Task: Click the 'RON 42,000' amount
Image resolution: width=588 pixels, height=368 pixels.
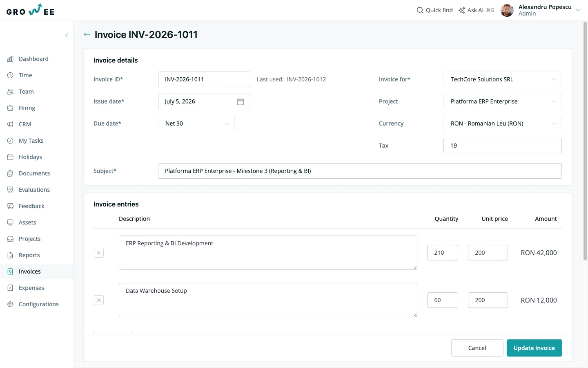Action: [x=539, y=253]
